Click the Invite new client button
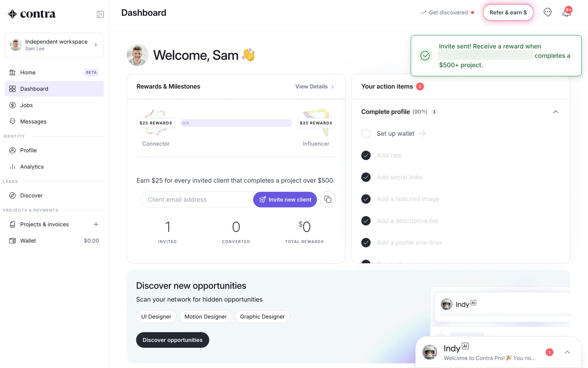The image size is (588, 368). [285, 199]
